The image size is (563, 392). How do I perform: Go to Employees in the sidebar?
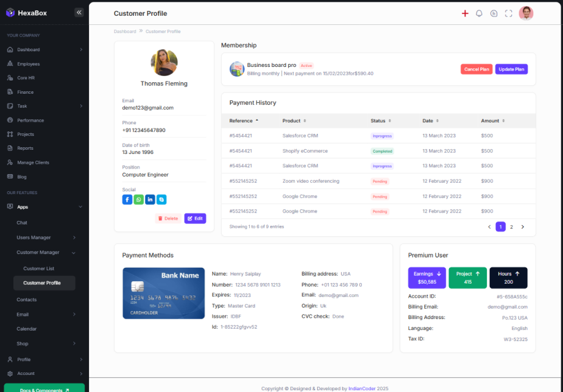tap(28, 64)
